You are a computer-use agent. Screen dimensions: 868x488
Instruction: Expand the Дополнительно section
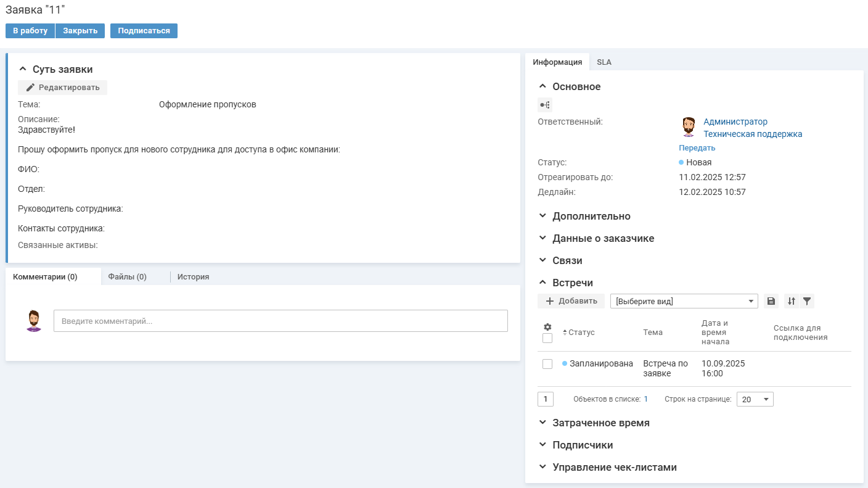click(591, 217)
